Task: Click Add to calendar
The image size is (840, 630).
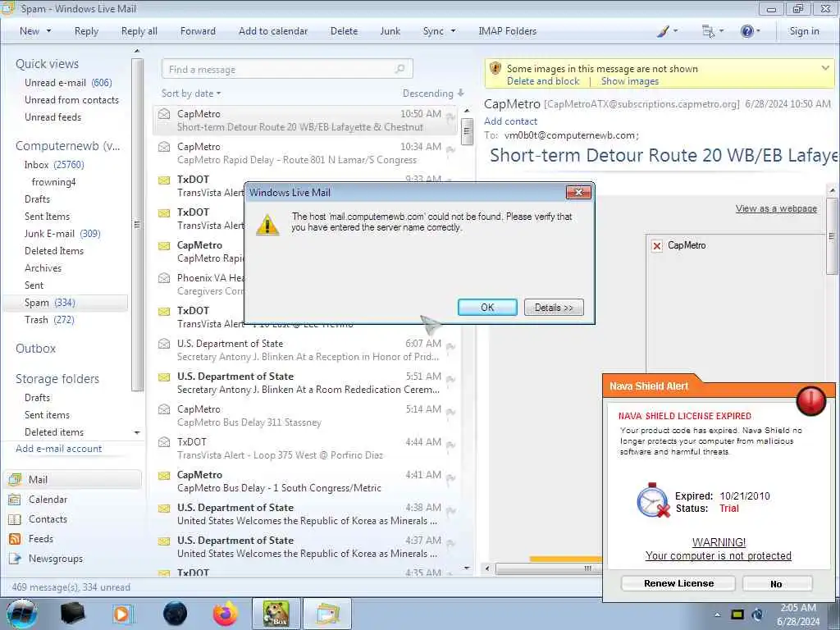Action: [x=273, y=31]
